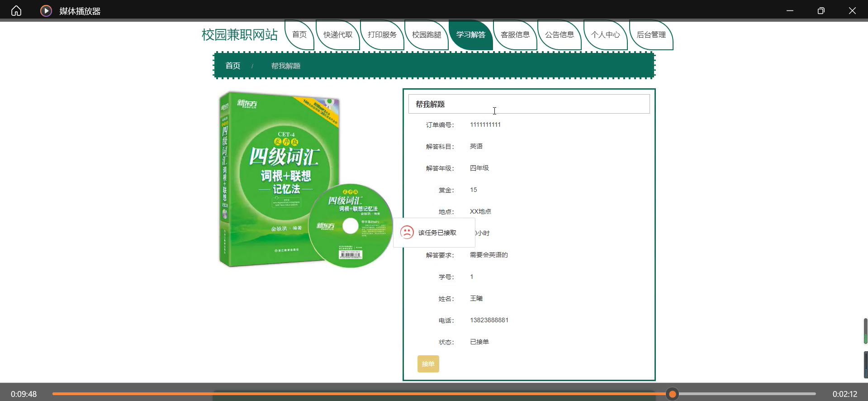Click the remaining time 0:02:12
This screenshot has height=401, width=868.
pyautogui.click(x=845, y=394)
